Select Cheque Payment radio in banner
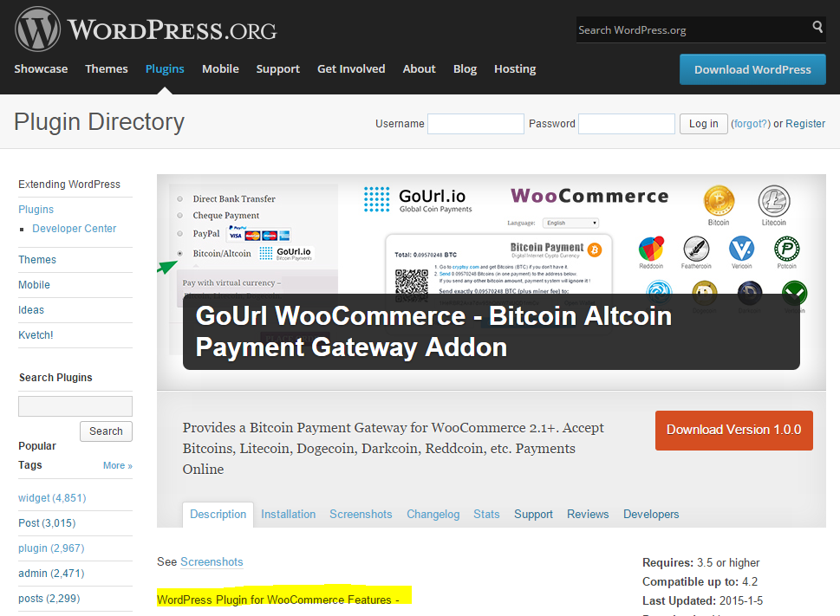Screen dimensions: 840x616 pyautogui.click(x=180, y=215)
